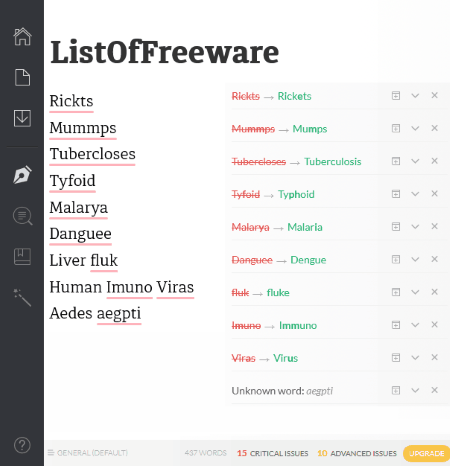Dismiss the Malarya suggestion
This screenshot has height=466, width=450.
tap(434, 226)
